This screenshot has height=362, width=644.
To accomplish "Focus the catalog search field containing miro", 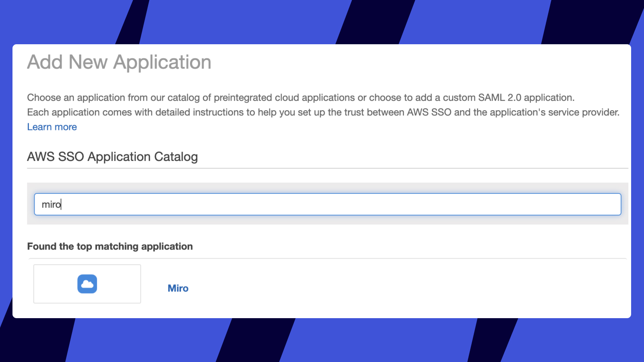I will pyautogui.click(x=328, y=204).
